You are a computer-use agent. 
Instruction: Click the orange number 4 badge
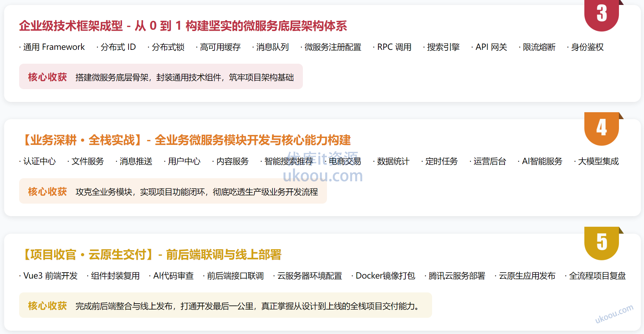pyautogui.click(x=601, y=129)
